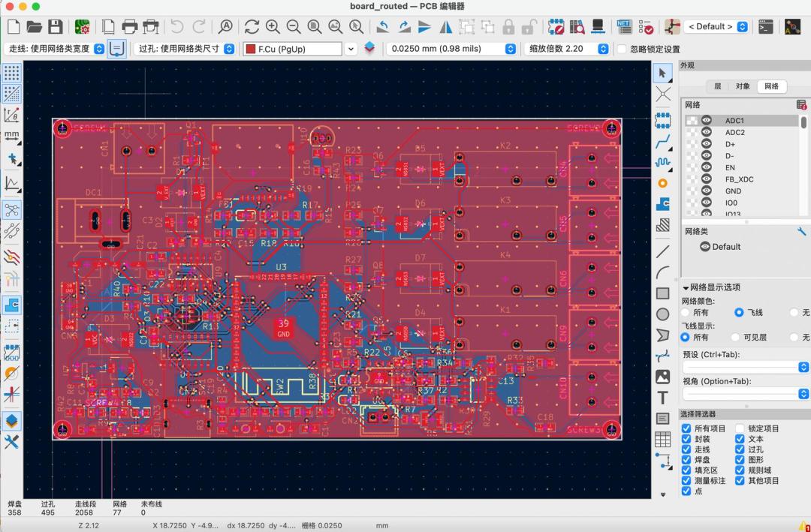The width and height of the screenshot is (811, 532).
Task: Refresh the view with the redraw icon
Action: tap(252, 26)
